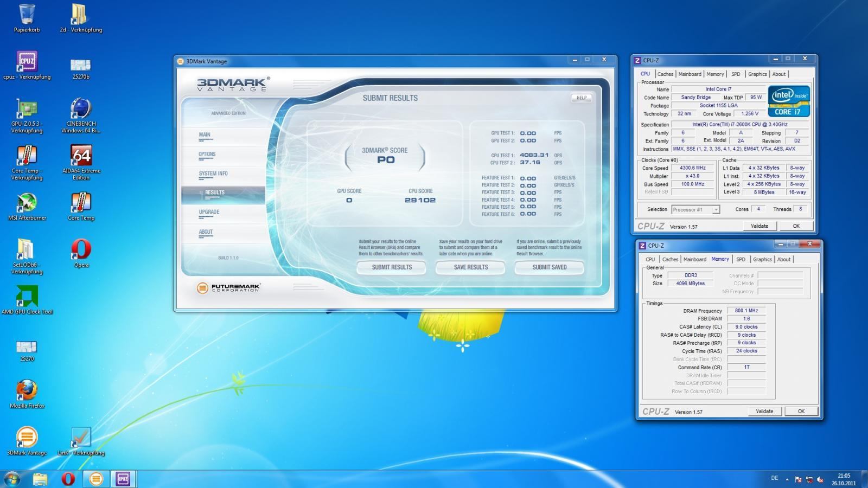The image size is (868, 488).
Task: Switch to CPU-Z taskbar button
Action: pos(123,479)
